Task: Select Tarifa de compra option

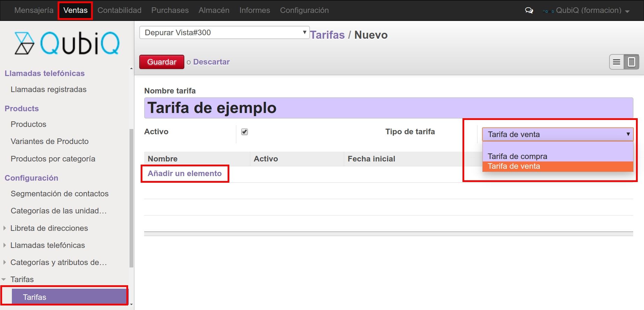Action: [x=517, y=156]
